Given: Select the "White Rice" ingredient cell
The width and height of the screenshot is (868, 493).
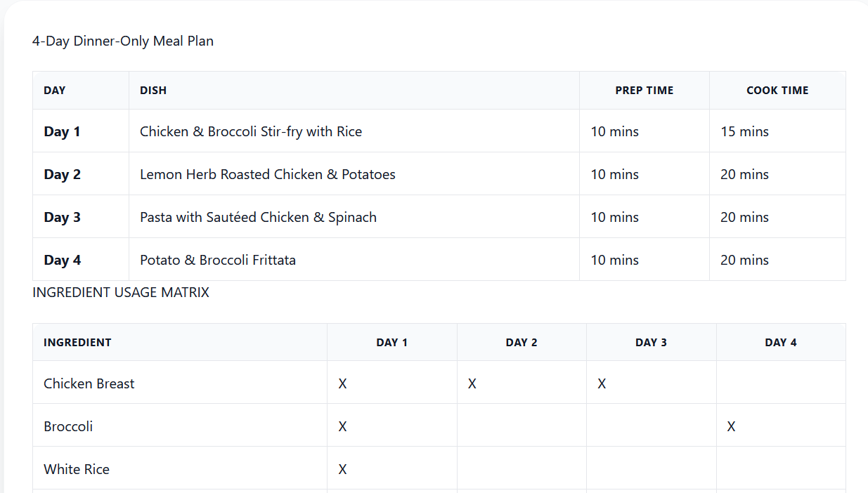Looking at the screenshot, I should [x=77, y=469].
